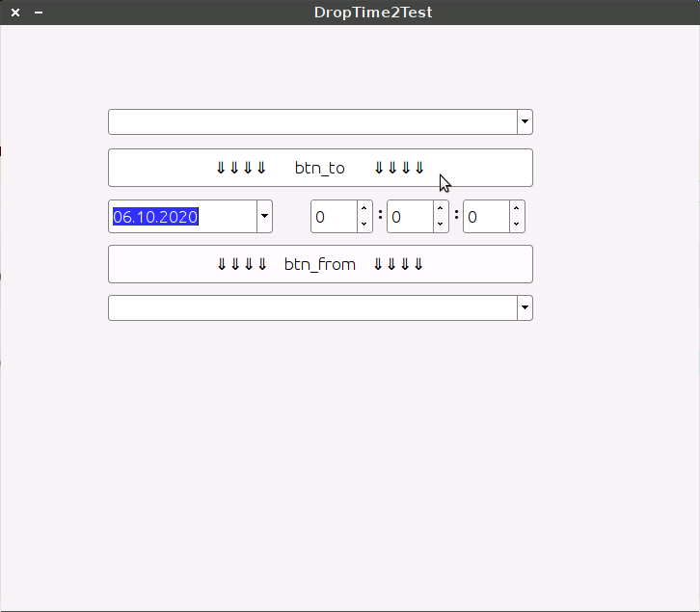Close the DropTime2Test window

(x=15, y=13)
